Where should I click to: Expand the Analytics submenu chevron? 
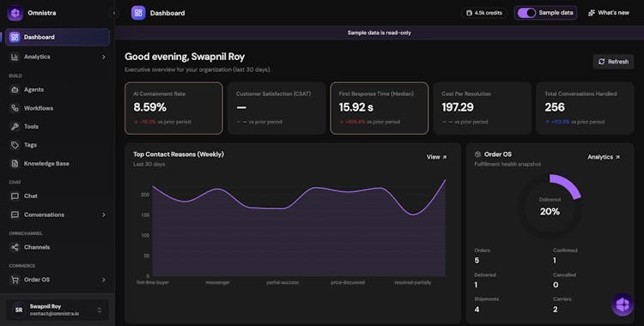pos(104,57)
